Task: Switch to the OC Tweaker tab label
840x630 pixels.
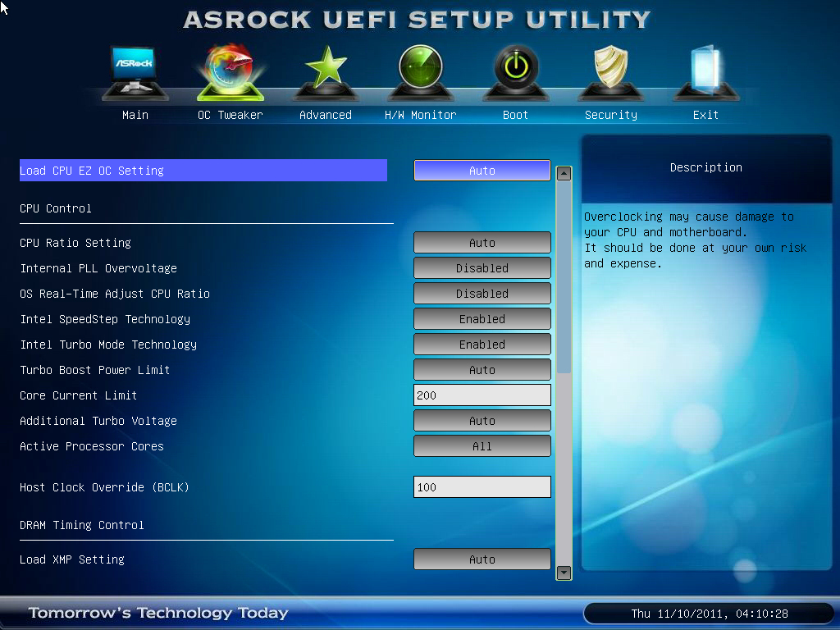Action: click(231, 115)
